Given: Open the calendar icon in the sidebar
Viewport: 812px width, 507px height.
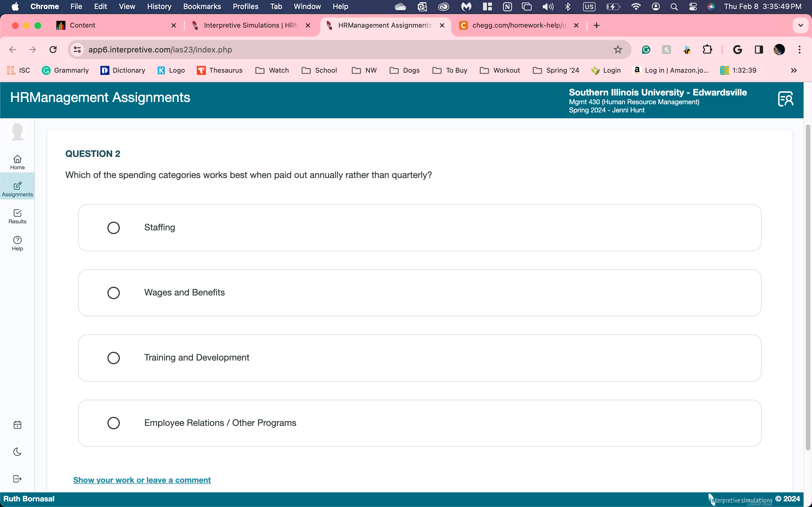Looking at the screenshot, I should [17, 424].
